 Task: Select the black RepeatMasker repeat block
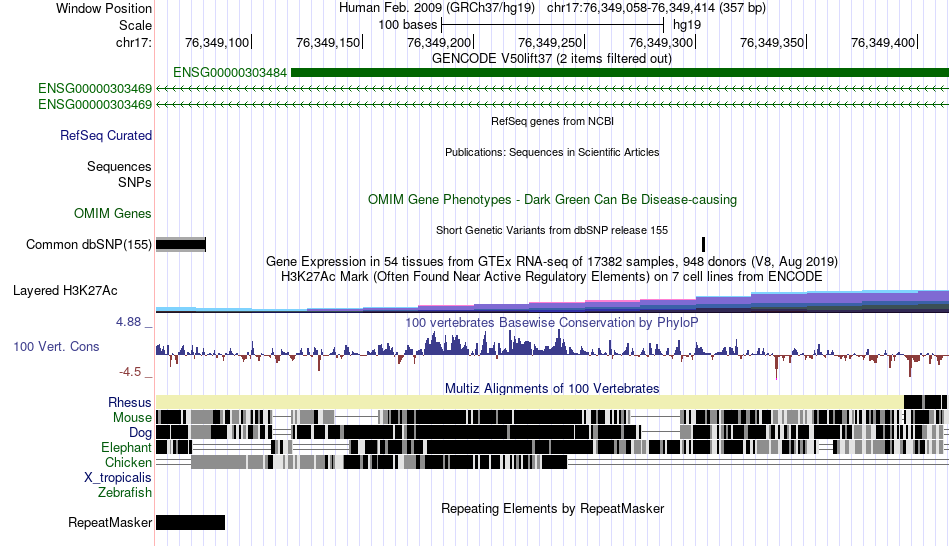click(x=190, y=522)
